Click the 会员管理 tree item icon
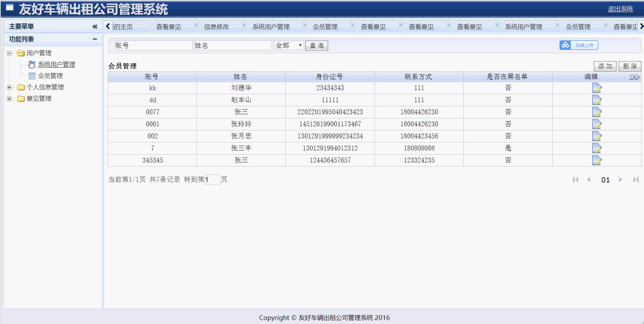 click(32, 76)
